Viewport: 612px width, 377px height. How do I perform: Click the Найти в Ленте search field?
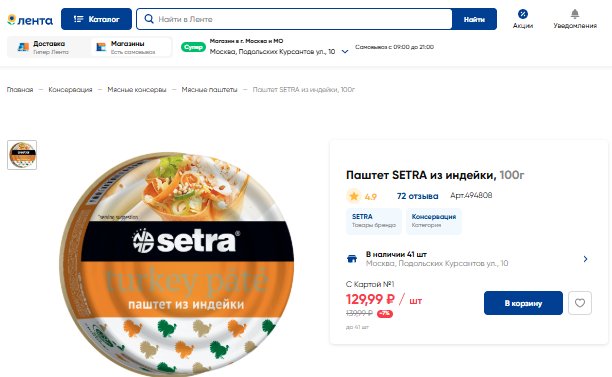[302, 19]
